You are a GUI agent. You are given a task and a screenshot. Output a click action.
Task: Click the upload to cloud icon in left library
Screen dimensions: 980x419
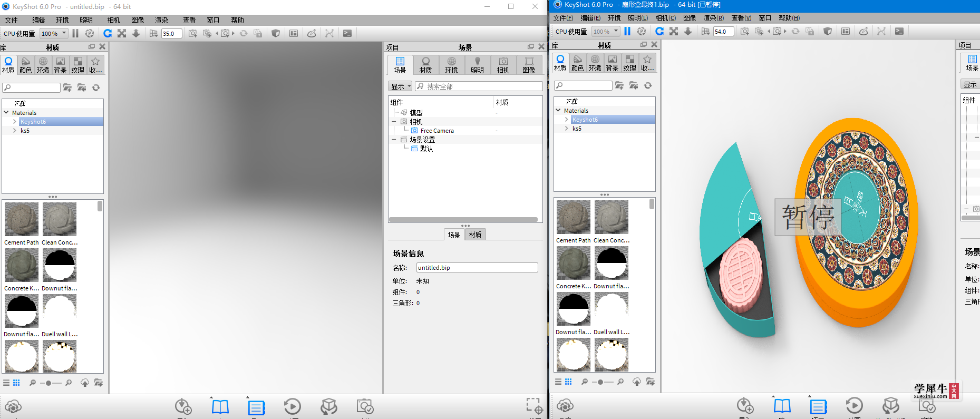point(85,383)
